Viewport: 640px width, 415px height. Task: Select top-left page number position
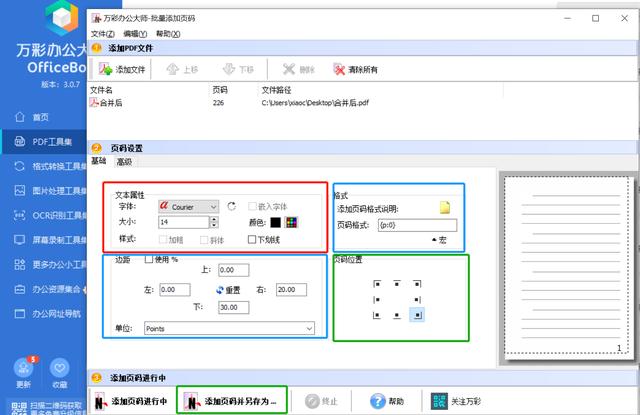tap(377, 283)
